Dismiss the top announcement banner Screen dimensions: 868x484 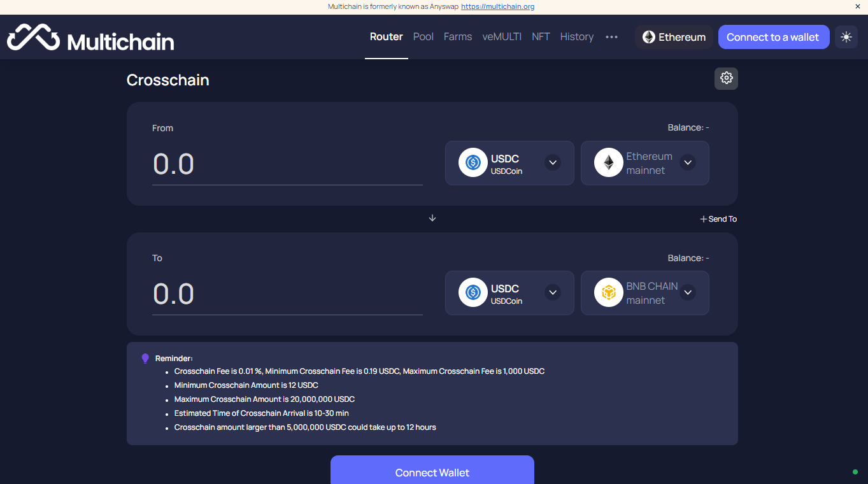[857, 6]
